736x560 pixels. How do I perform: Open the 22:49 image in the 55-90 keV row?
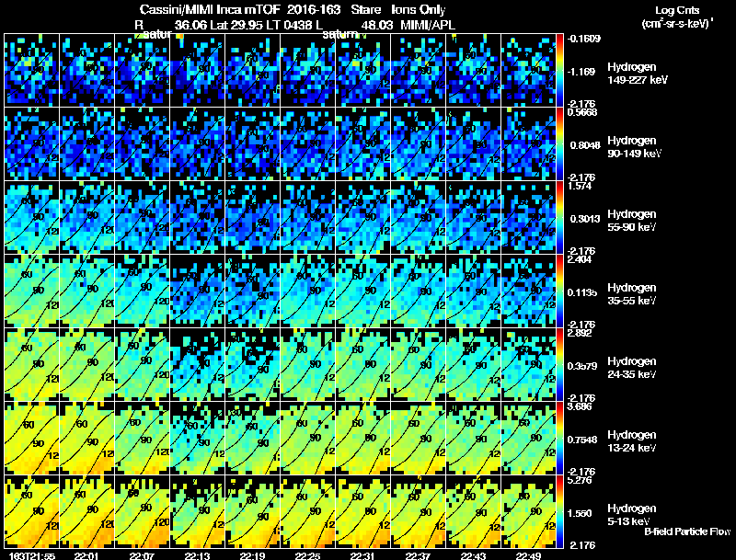click(528, 217)
